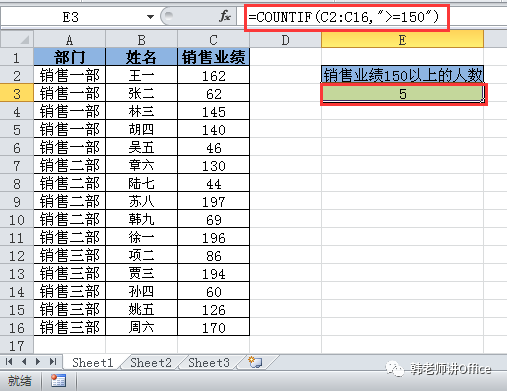The image size is (507, 391).
Task: Click the sales value 197
Action: click(213, 201)
